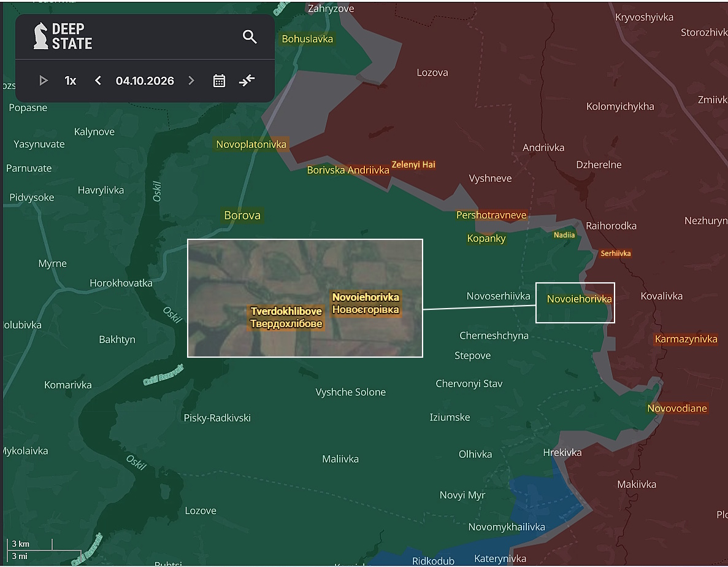Image resolution: width=728 pixels, height=567 pixels.
Task: Click the Pisky-Radkivski label
Action: pos(217,418)
